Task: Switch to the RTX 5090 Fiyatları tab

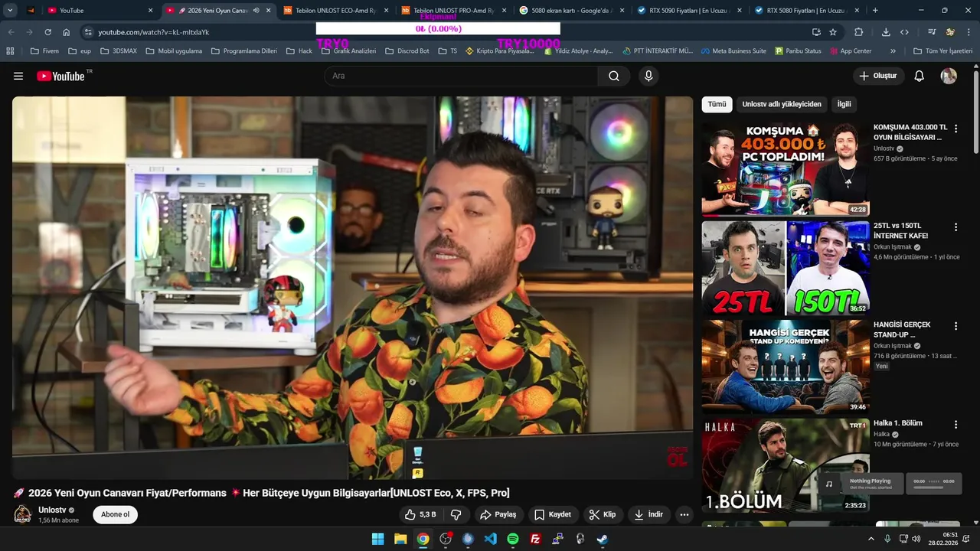Action: (689, 11)
